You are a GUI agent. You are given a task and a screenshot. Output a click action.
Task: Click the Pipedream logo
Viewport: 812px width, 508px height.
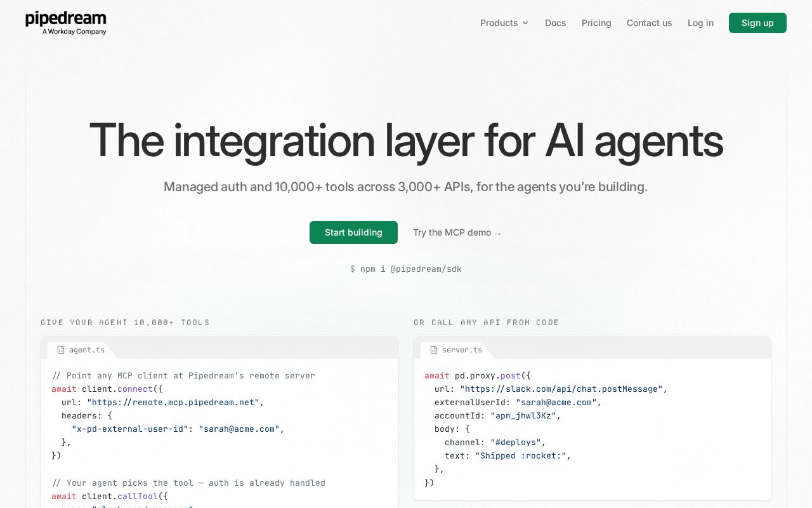tap(66, 23)
